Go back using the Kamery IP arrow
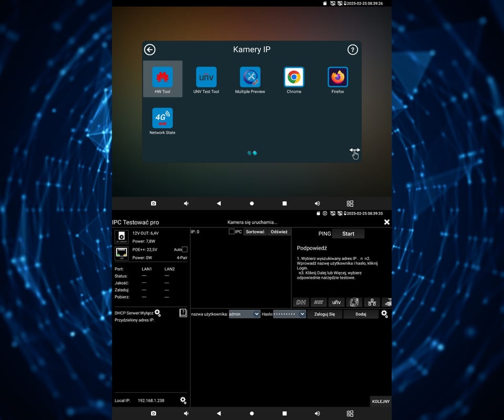 point(150,50)
